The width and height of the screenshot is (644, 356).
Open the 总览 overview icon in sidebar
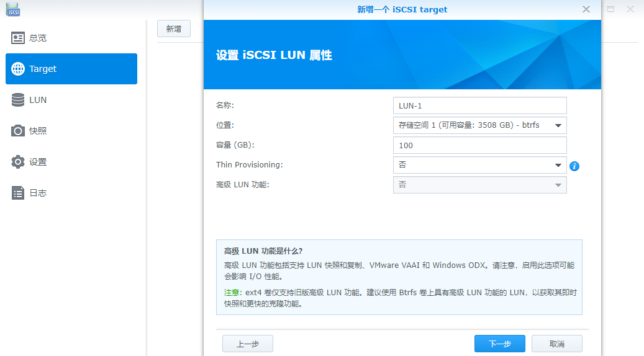click(x=18, y=38)
